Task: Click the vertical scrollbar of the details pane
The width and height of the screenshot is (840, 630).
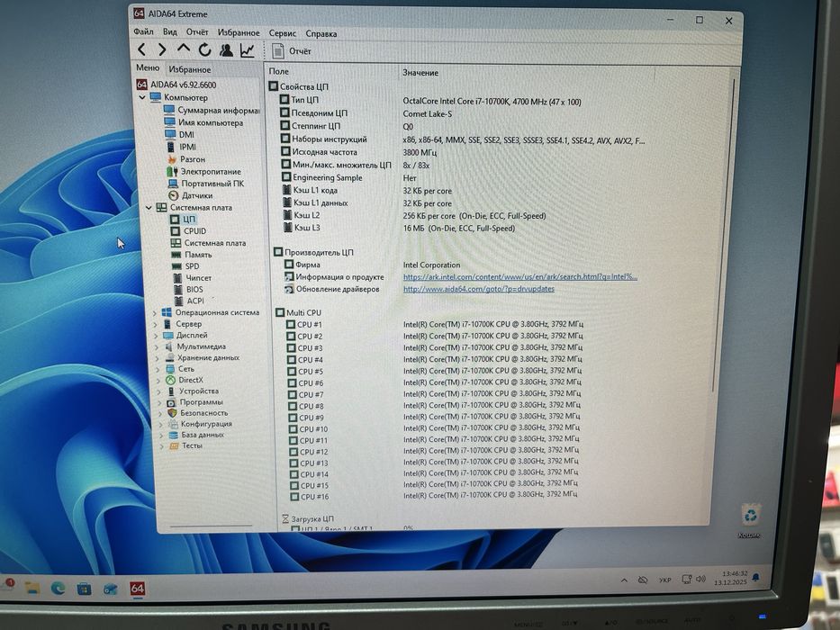Action: click(723, 236)
